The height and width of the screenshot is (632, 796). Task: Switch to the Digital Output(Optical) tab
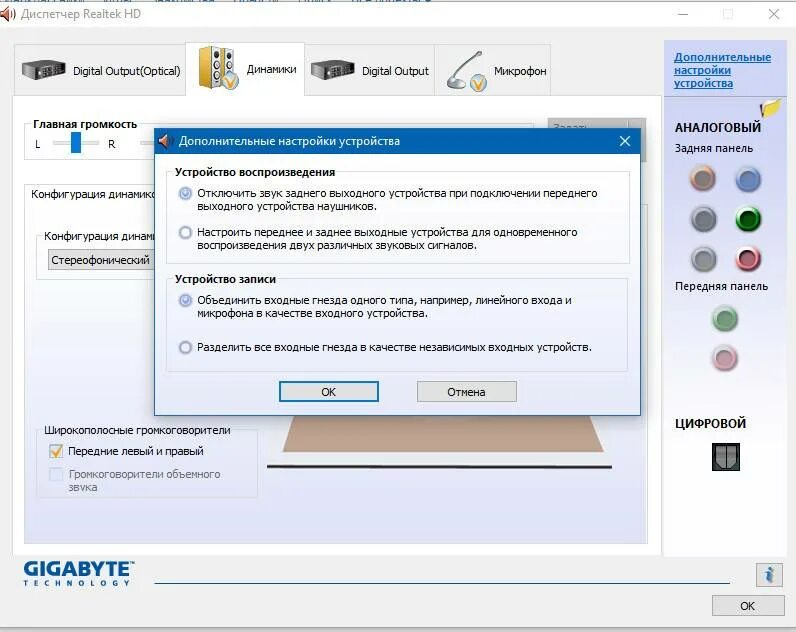pyautogui.click(x=100, y=70)
